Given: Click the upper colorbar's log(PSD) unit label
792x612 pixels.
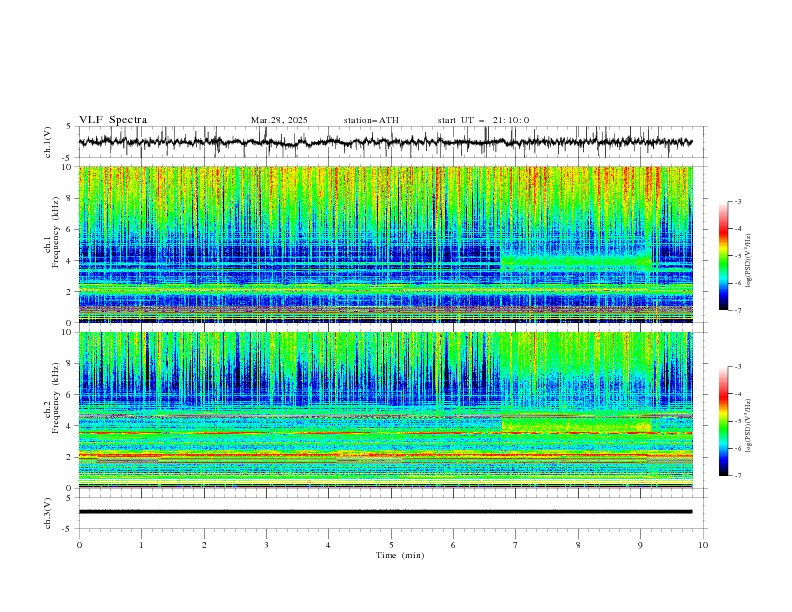Looking at the screenshot, I should click(x=748, y=261).
